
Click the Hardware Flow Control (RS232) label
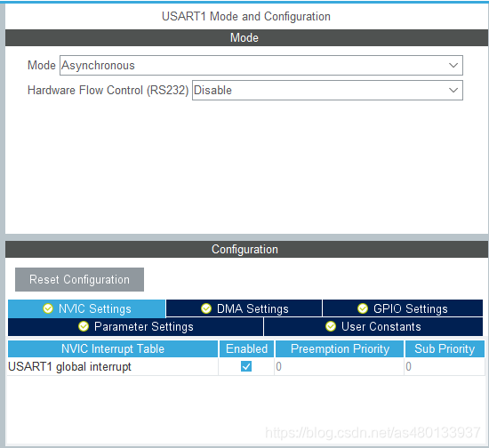click(108, 90)
